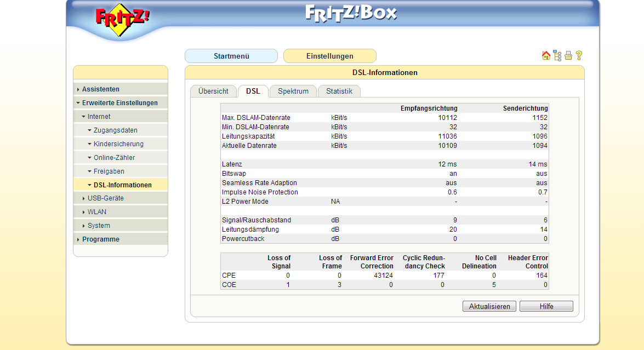Click the FRITZ! logo
This screenshot has height=350, width=644.
[122, 19]
